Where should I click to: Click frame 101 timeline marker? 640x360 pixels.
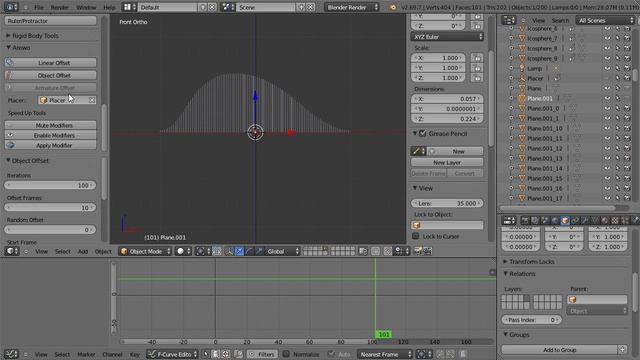[x=384, y=334]
